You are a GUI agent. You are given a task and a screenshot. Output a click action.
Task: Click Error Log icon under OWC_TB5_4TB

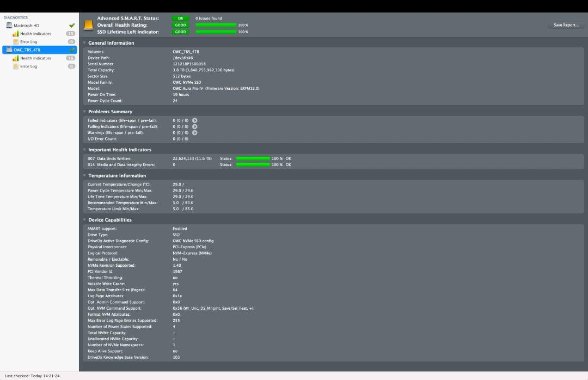click(x=16, y=66)
